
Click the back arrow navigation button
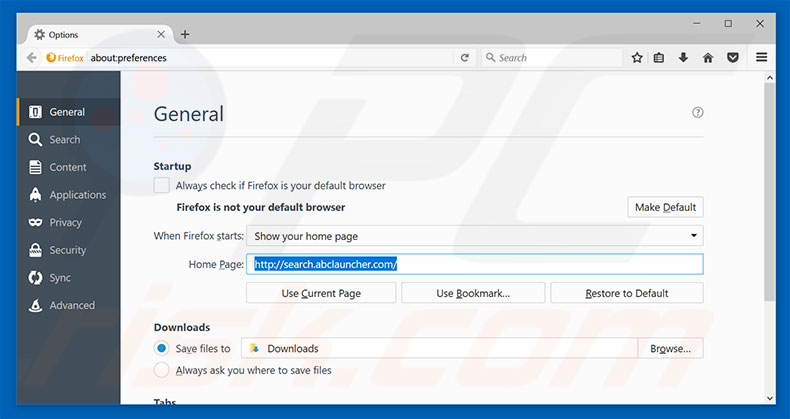[31, 58]
